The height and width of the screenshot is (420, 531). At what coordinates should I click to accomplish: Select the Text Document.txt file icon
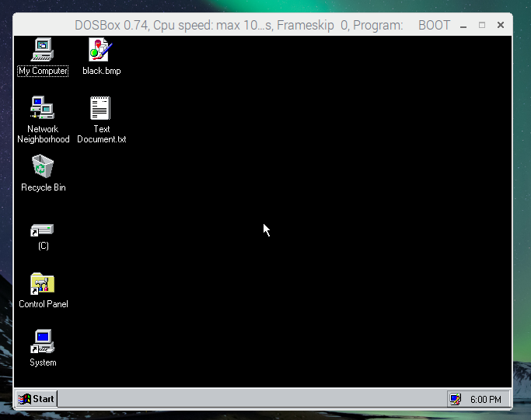[100, 108]
